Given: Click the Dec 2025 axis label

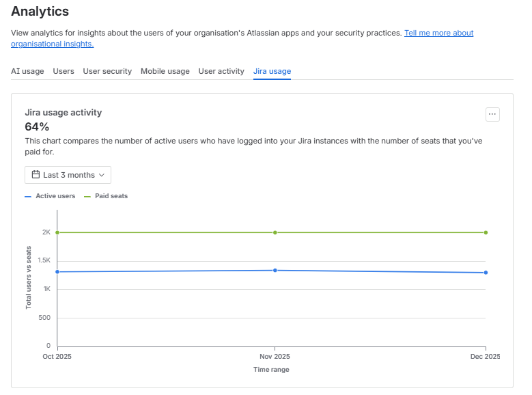Looking at the screenshot, I should click(485, 356).
